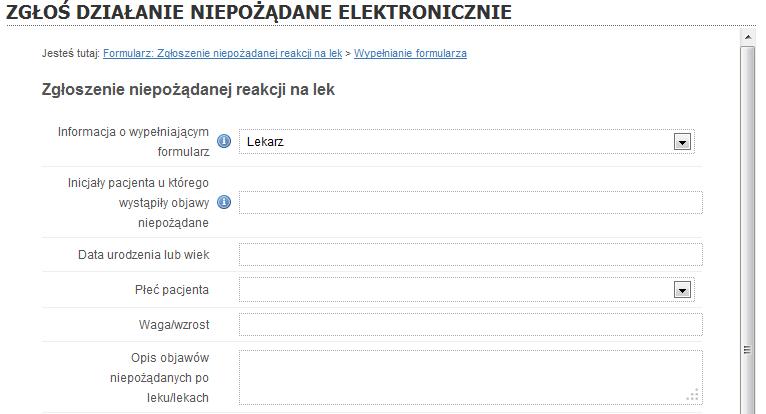Click the 'Data urodzenia lub wiek' label
This screenshot has width=766, height=414.
tap(144, 255)
